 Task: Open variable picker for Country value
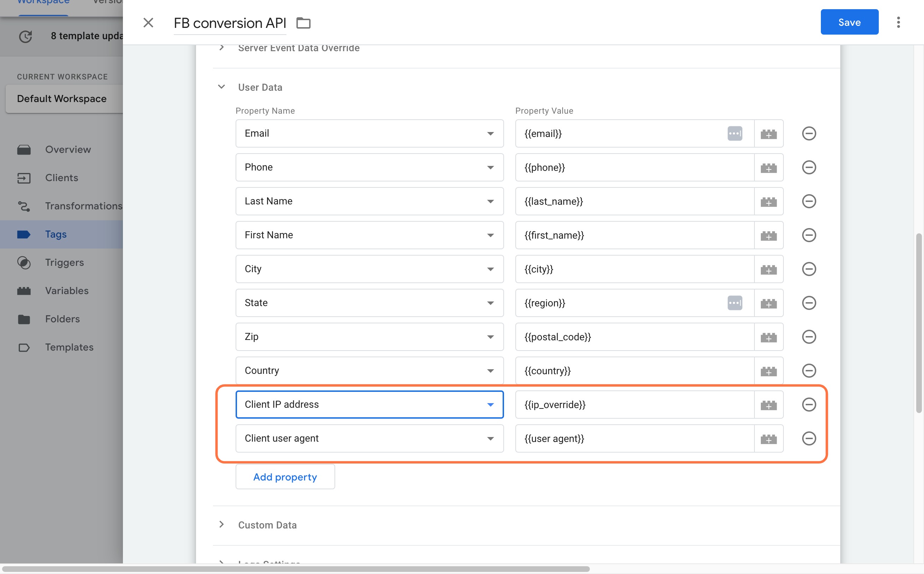coord(768,371)
